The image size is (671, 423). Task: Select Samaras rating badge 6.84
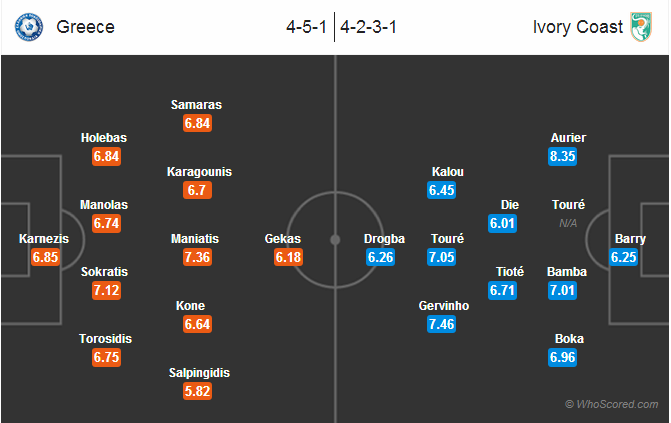[197, 123]
